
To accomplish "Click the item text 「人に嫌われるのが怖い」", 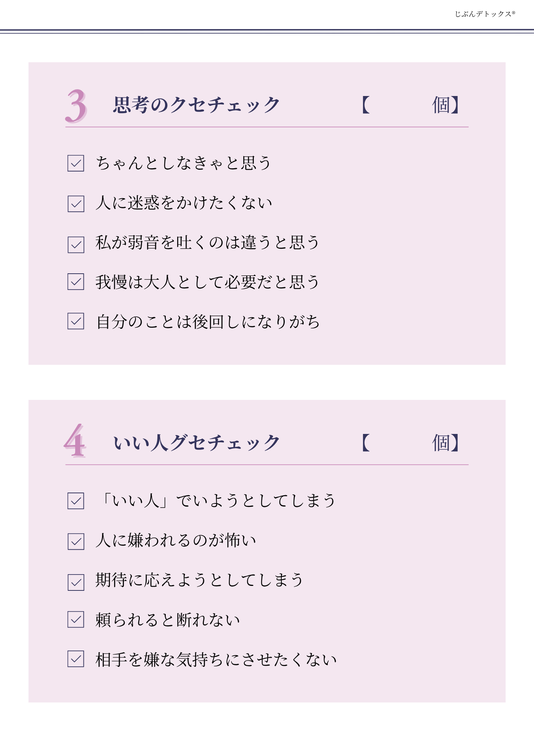I will (176, 541).
